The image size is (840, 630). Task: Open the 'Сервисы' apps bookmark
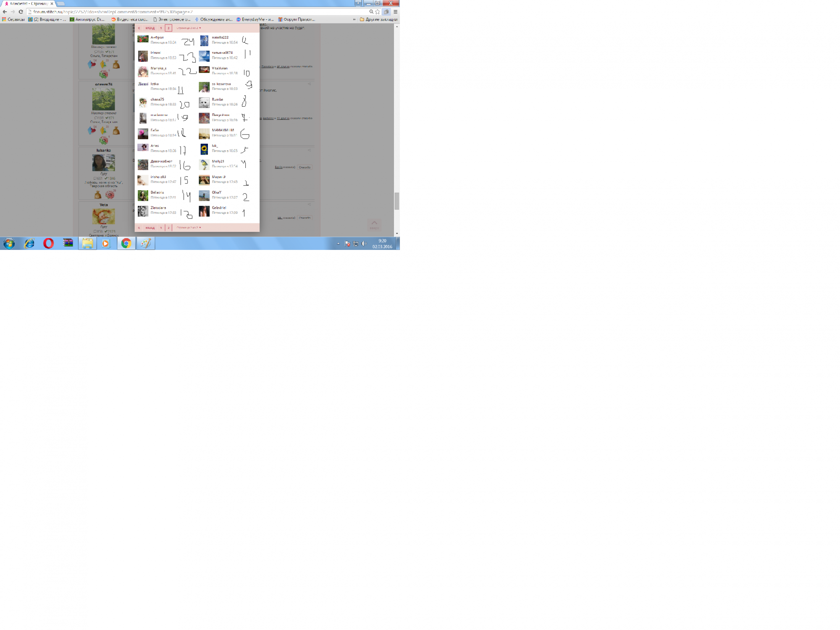pos(13,19)
